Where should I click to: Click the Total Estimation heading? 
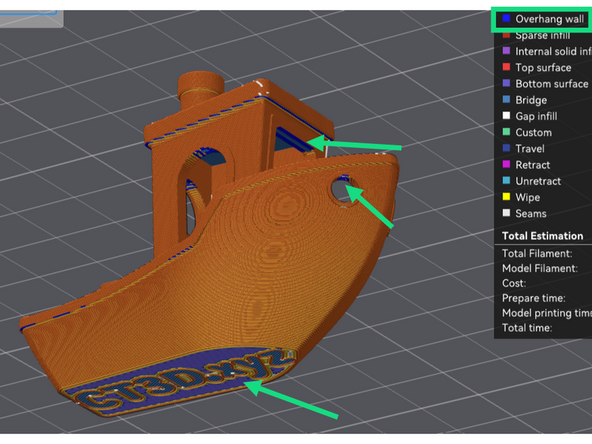click(542, 236)
